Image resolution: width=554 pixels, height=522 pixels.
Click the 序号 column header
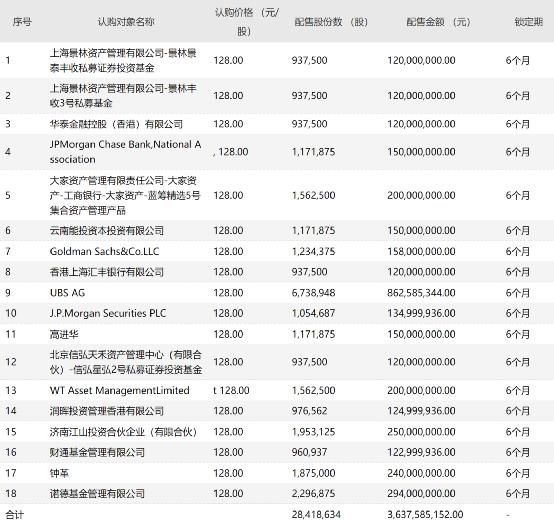click(22, 22)
